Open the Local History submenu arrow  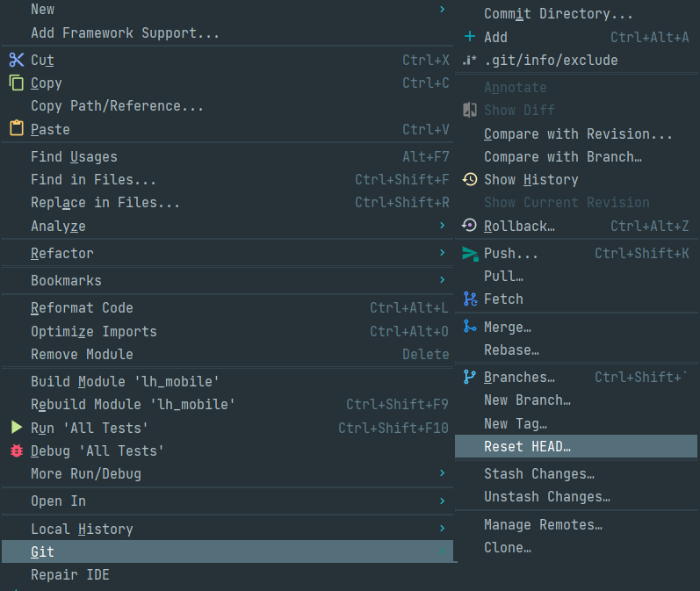click(x=442, y=529)
